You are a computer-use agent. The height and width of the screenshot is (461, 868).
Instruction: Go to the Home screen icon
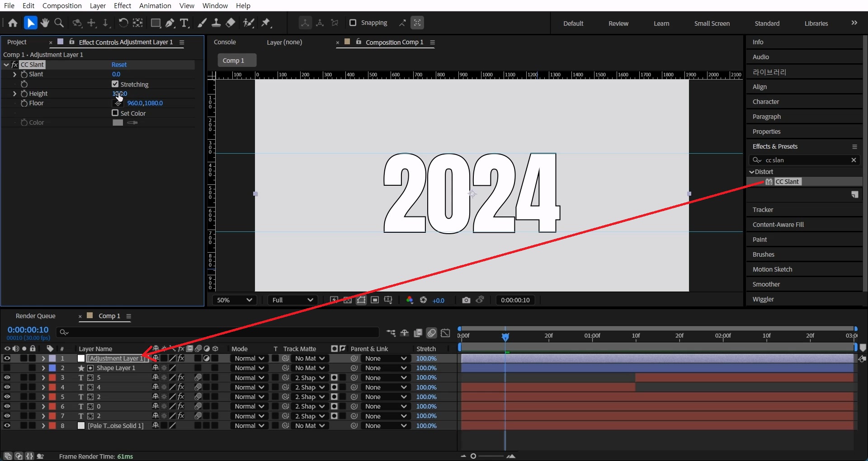13,23
